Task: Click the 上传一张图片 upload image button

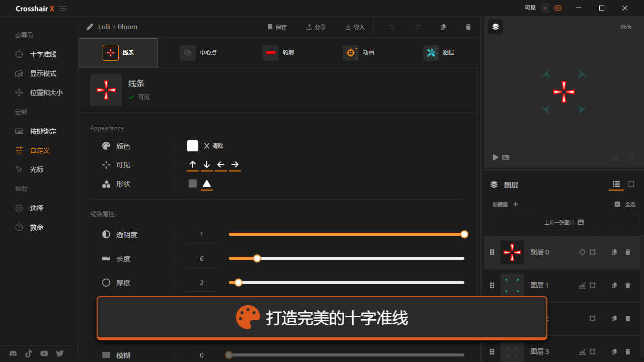Action: [563, 222]
